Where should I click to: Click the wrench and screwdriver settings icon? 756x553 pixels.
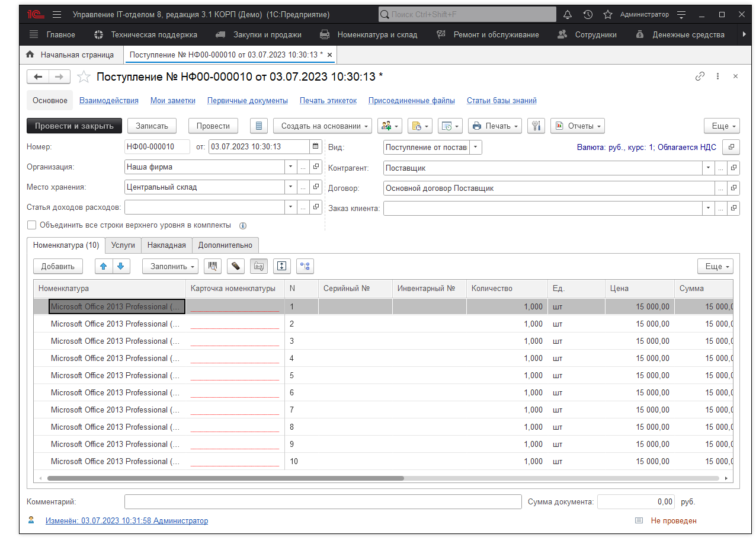coord(536,126)
